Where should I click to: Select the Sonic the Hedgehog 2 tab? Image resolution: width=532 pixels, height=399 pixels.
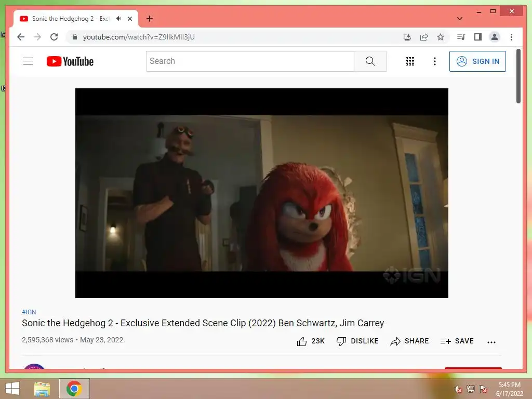pyautogui.click(x=76, y=19)
